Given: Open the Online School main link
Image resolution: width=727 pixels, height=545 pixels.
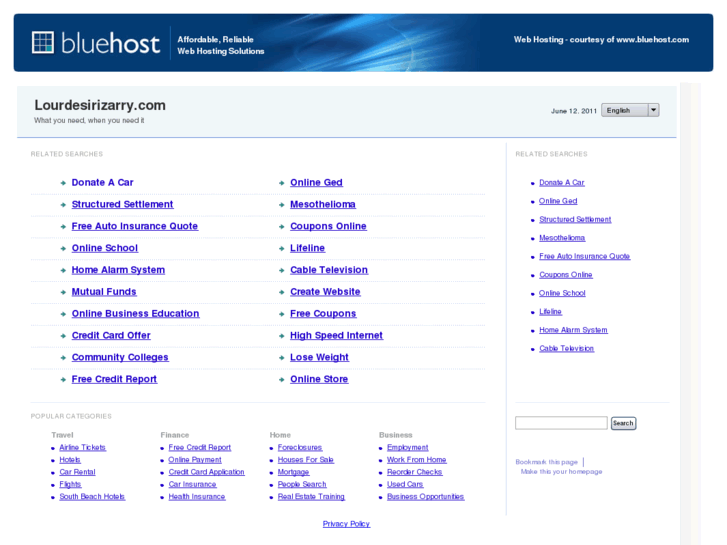Looking at the screenshot, I should click(x=105, y=248).
